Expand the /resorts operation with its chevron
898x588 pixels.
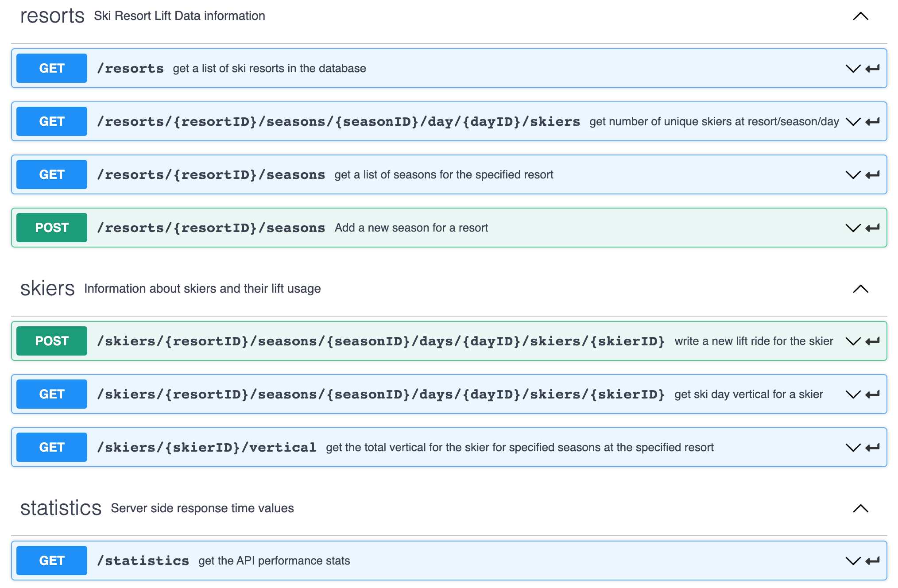(852, 68)
